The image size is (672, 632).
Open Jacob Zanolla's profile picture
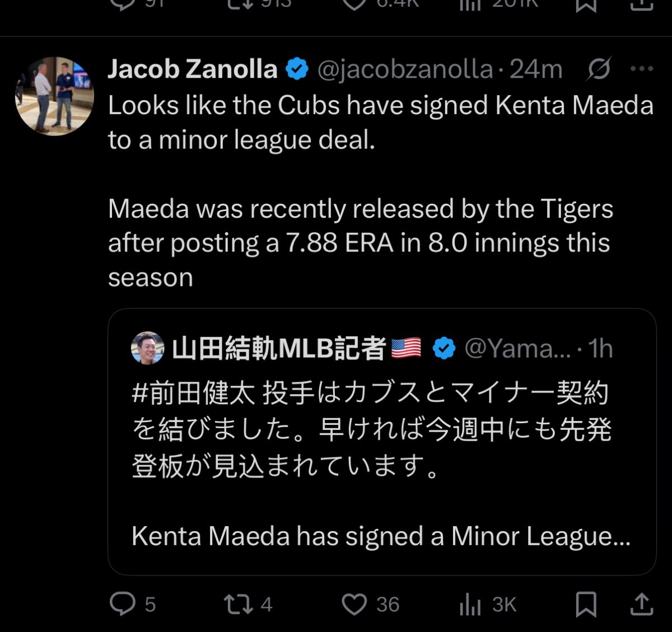pyautogui.click(x=54, y=96)
